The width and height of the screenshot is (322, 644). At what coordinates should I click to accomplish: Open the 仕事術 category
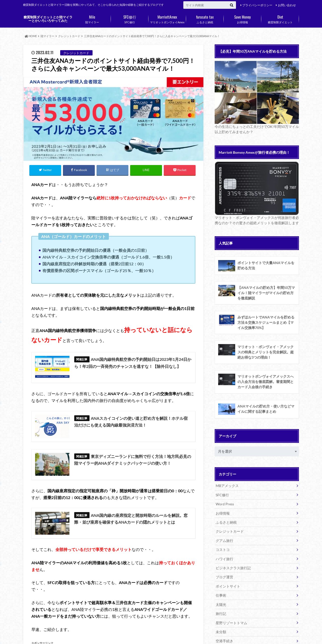257,595
